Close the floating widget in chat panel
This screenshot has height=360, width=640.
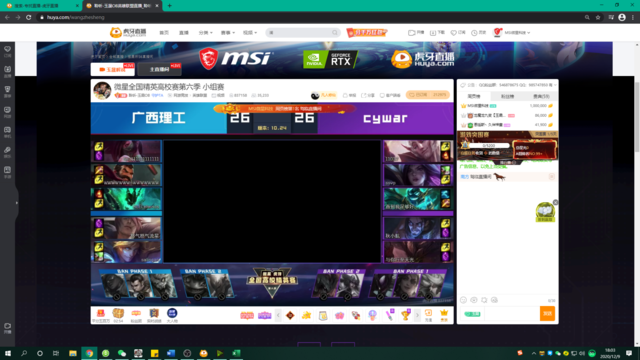[555, 202]
